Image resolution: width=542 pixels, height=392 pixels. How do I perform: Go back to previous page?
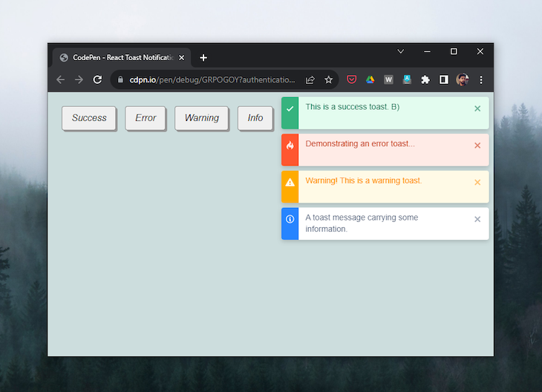tap(61, 79)
